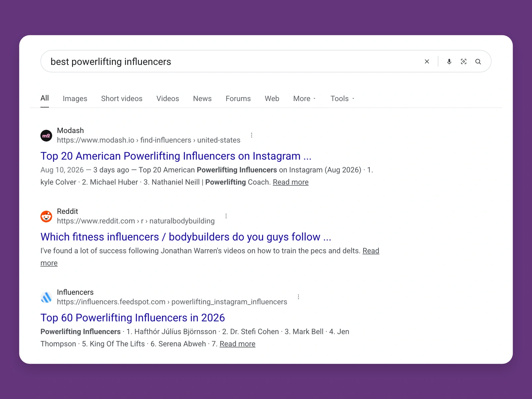Switch to the News tab
This screenshot has width=532, height=399.
[x=202, y=99]
